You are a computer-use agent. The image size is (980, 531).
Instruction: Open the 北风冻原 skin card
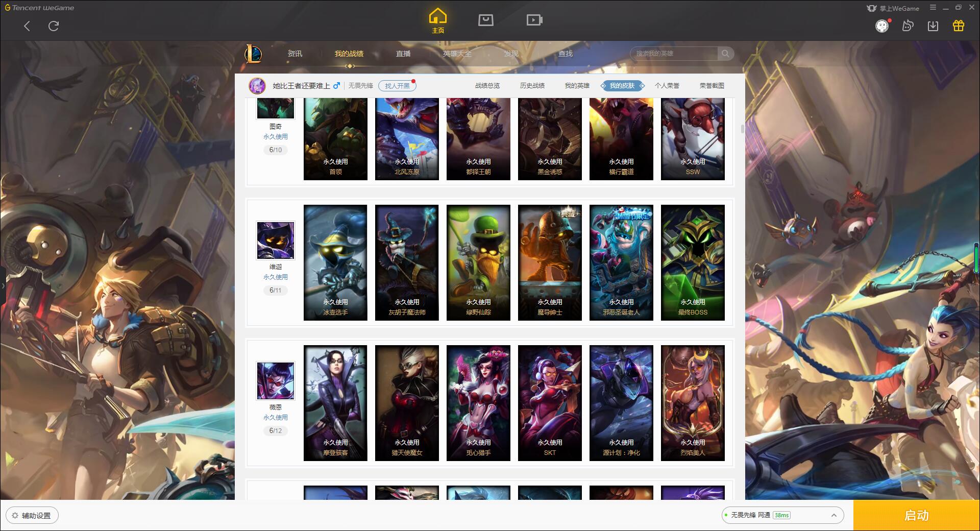coord(407,139)
